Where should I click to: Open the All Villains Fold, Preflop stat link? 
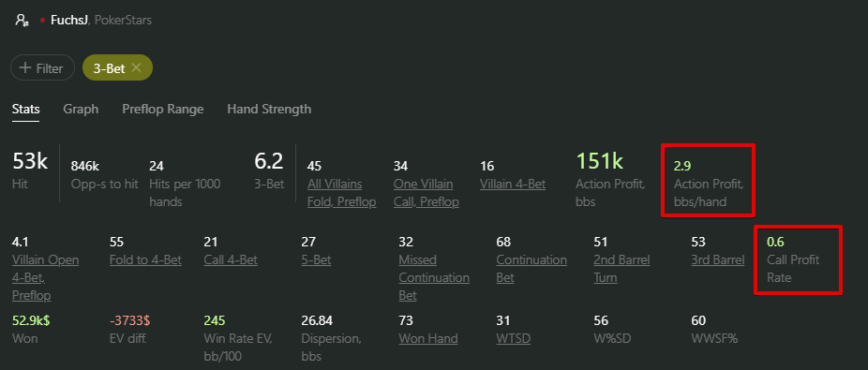(x=341, y=193)
